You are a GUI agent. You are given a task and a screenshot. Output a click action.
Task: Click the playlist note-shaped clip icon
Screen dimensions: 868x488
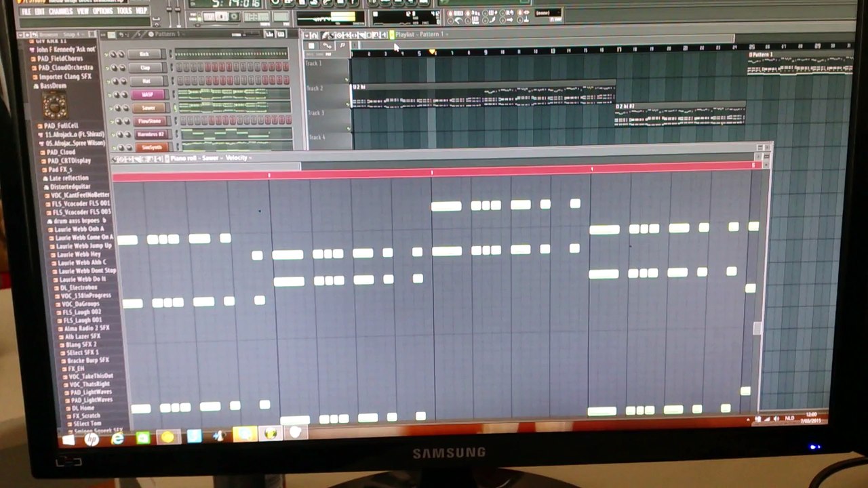coord(342,45)
